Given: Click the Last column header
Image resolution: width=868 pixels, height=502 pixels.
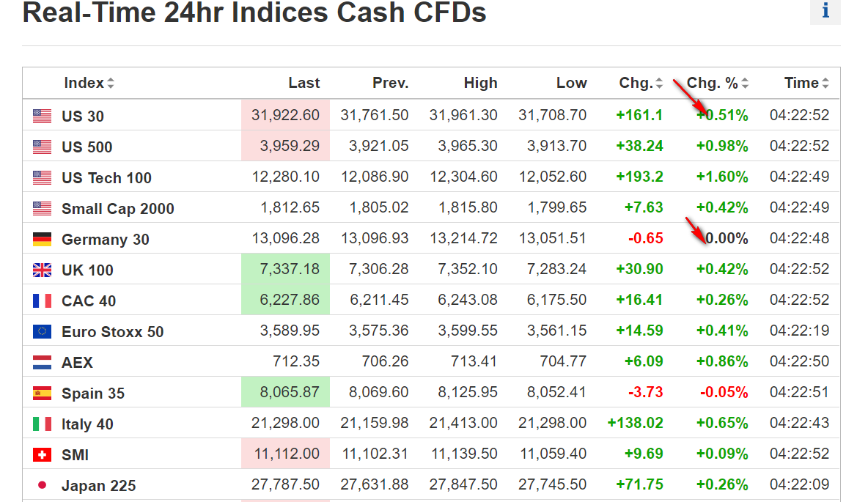Looking at the screenshot, I should pyautogui.click(x=304, y=83).
